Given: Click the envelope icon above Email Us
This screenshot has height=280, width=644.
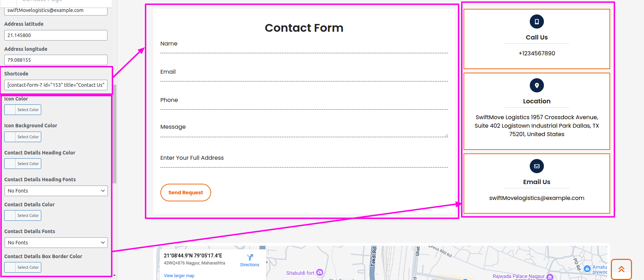Looking at the screenshot, I should [x=536, y=166].
